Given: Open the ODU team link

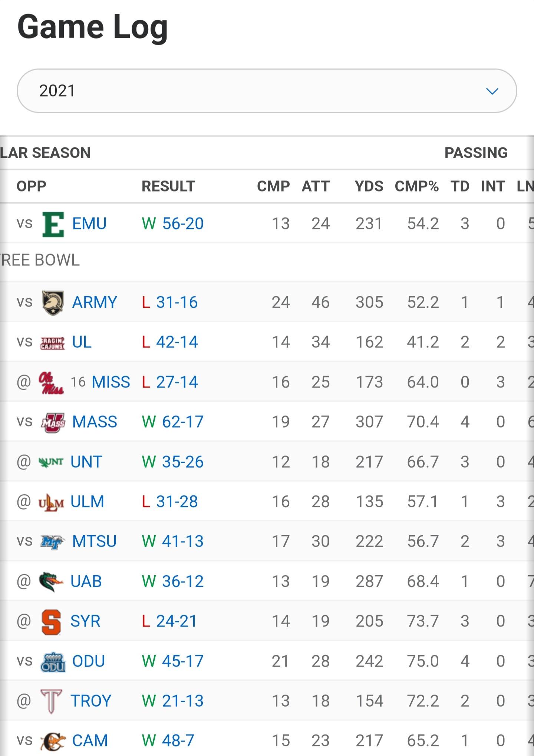Looking at the screenshot, I should pyautogui.click(x=89, y=661).
